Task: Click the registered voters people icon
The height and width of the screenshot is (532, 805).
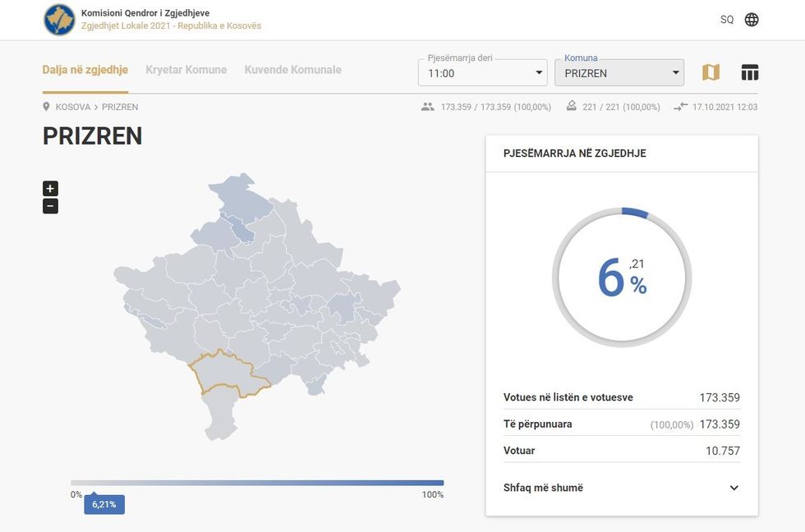Action: (427, 107)
